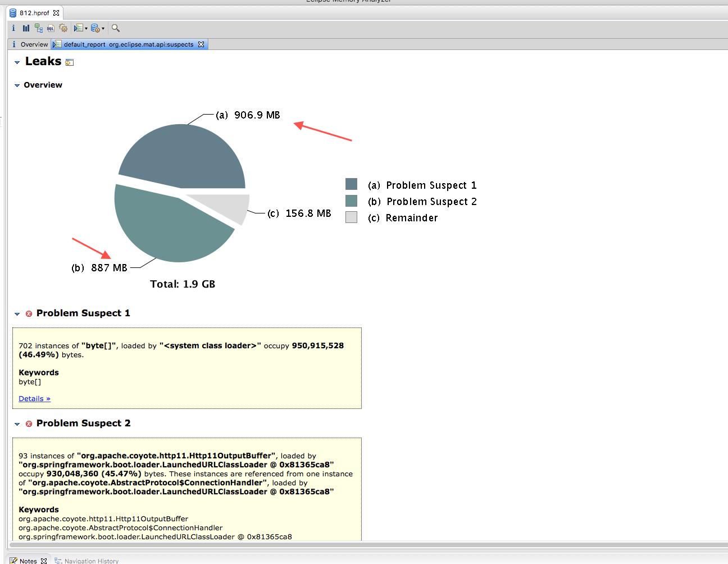Screen dimensions: 728x564
Task: Switch to the Overview tab
Action: point(30,44)
